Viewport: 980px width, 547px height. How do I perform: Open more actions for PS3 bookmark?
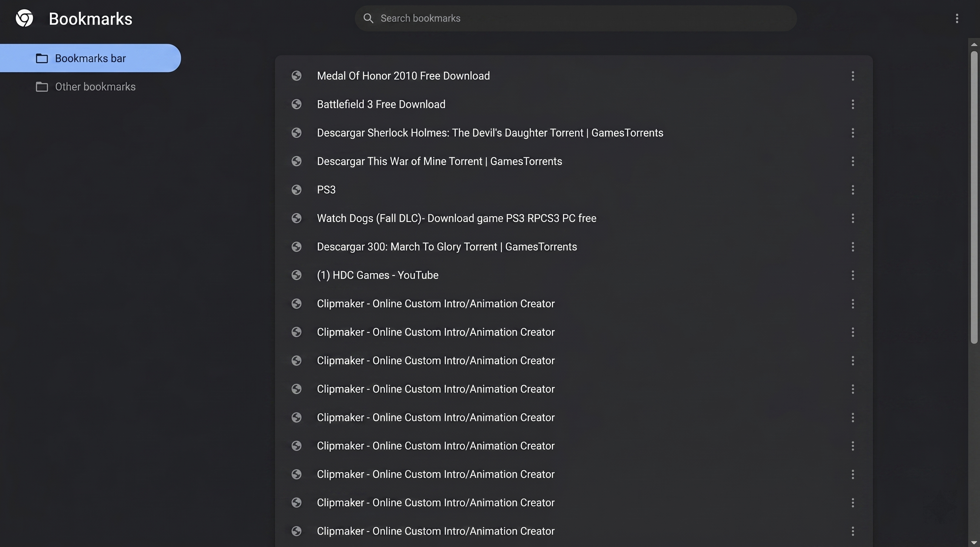pos(853,190)
